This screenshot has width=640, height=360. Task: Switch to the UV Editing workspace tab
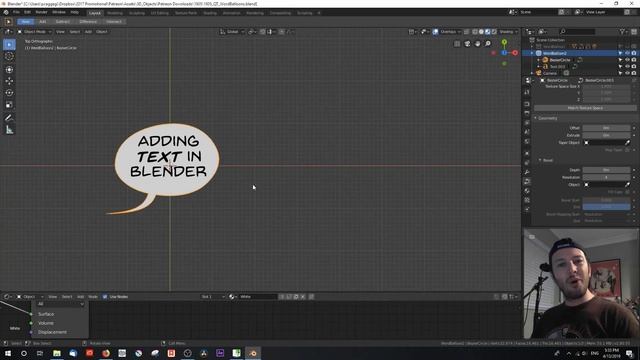[x=159, y=13]
